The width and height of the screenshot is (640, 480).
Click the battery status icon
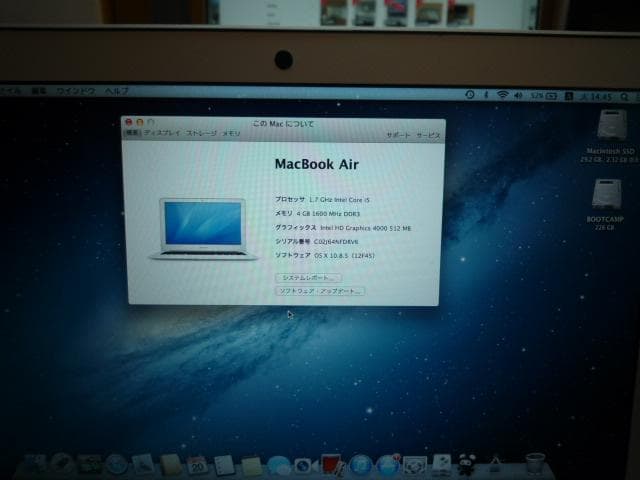click(x=551, y=96)
